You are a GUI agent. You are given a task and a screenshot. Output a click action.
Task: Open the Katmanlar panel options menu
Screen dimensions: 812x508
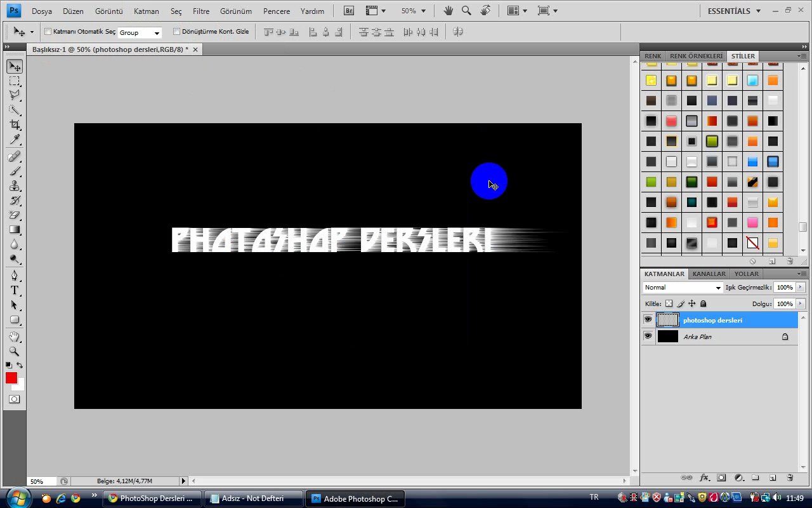802,274
